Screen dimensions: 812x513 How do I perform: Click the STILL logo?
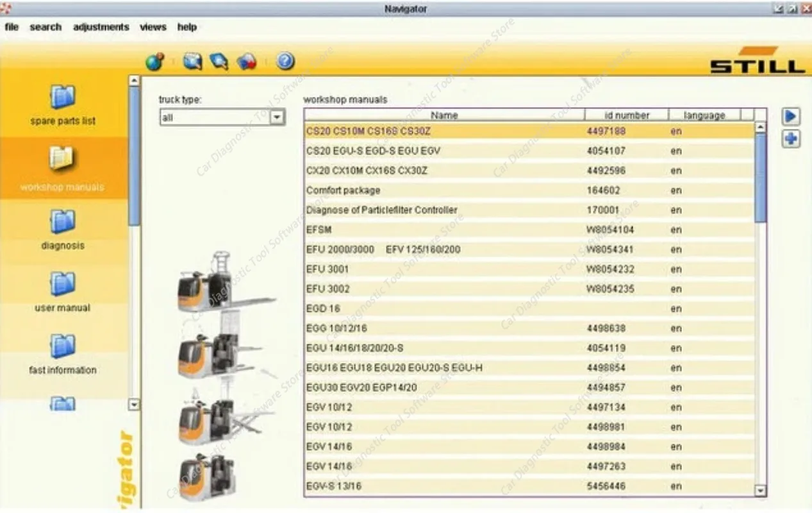(x=758, y=60)
